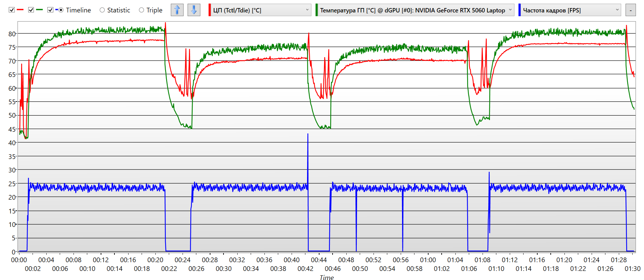Click the blue color bar left of Частота кадров dropdown
Viewport: 644px width, 280px height.
(519, 10)
